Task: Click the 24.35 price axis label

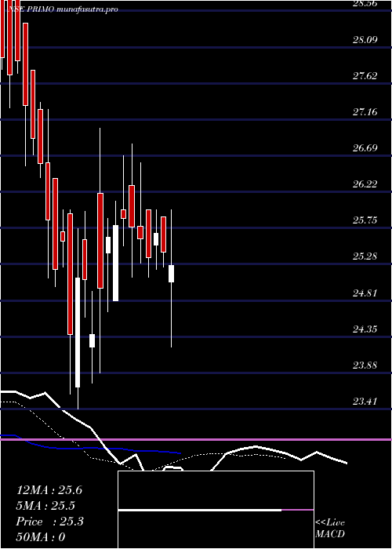Action: [365, 329]
